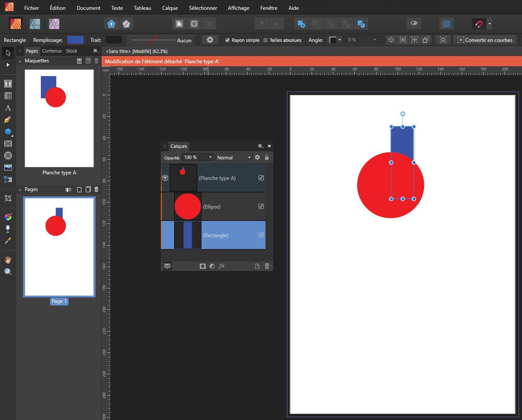Select the Artistic Text tool
This screenshot has width=522, height=420.
click(8, 108)
